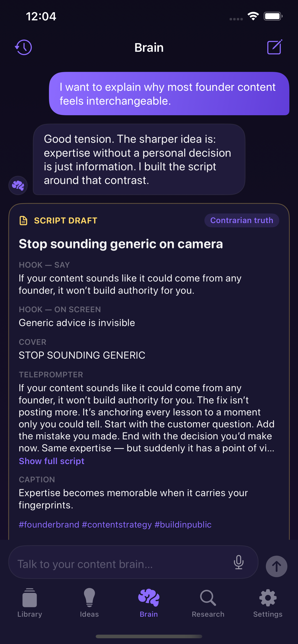Start a new chat with compose icon
The width and height of the screenshot is (298, 644).
(x=274, y=47)
